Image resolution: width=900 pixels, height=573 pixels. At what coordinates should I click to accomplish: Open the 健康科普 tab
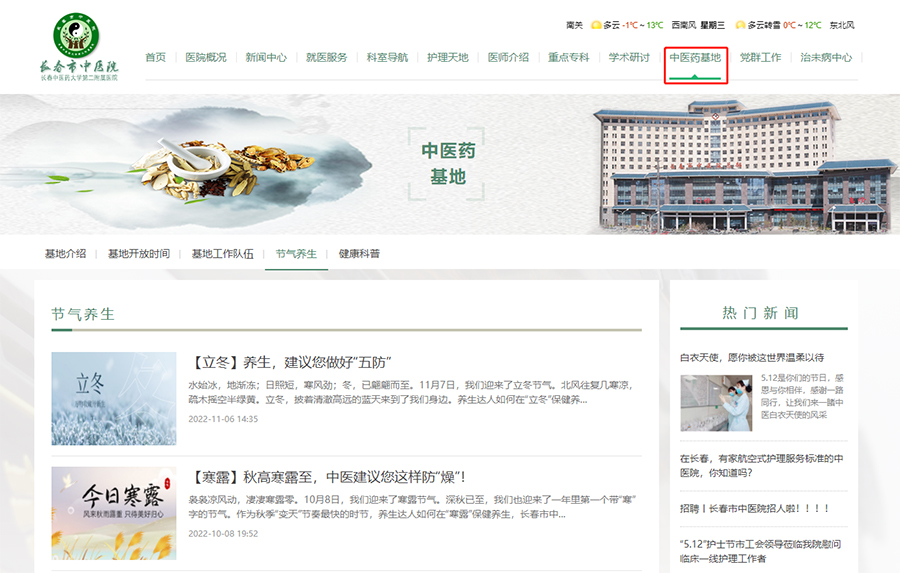tap(359, 254)
